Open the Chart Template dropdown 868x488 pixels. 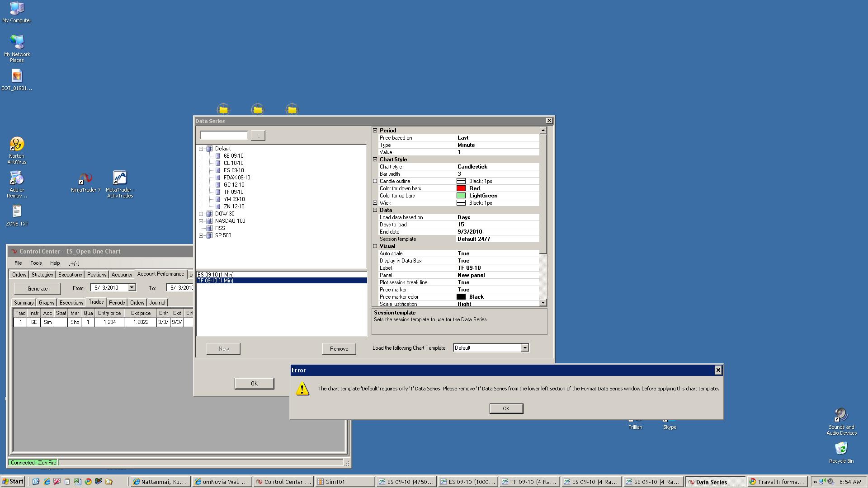525,348
